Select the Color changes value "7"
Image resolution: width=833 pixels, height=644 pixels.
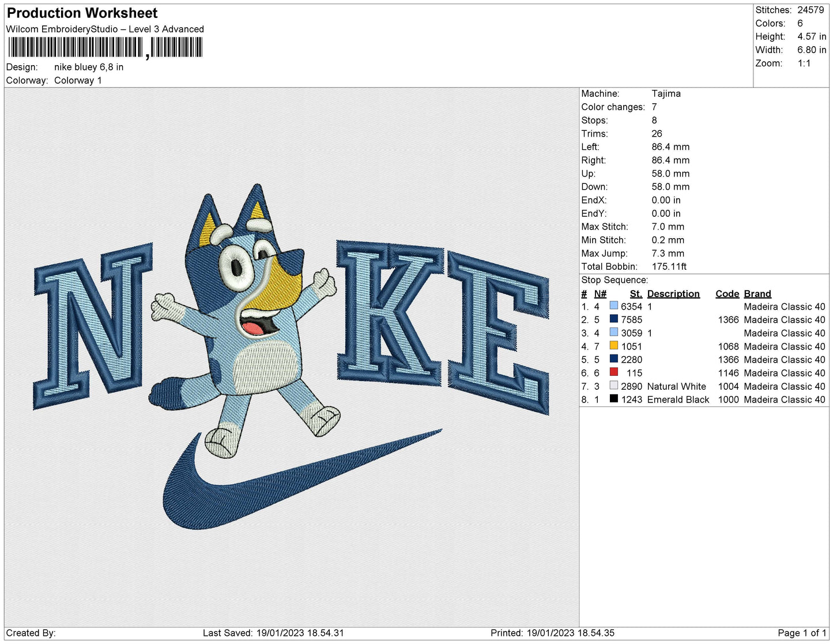click(x=654, y=107)
